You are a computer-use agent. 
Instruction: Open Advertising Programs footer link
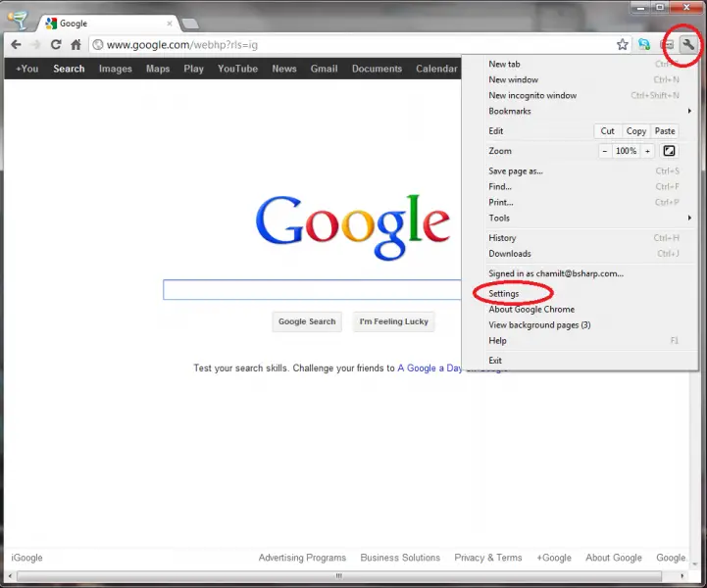(302, 558)
